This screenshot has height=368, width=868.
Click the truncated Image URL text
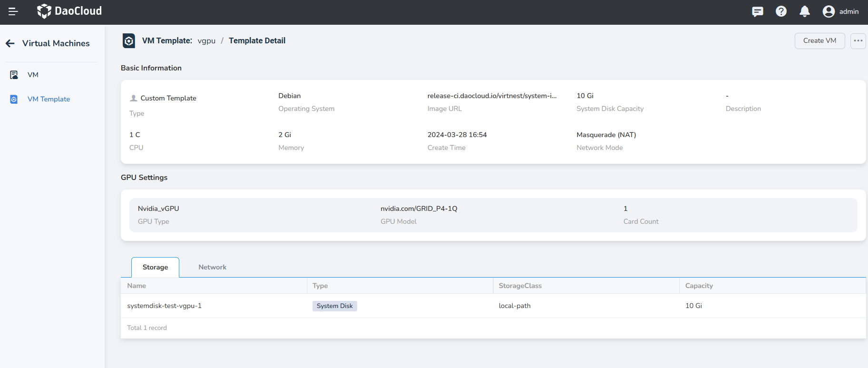(491, 96)
